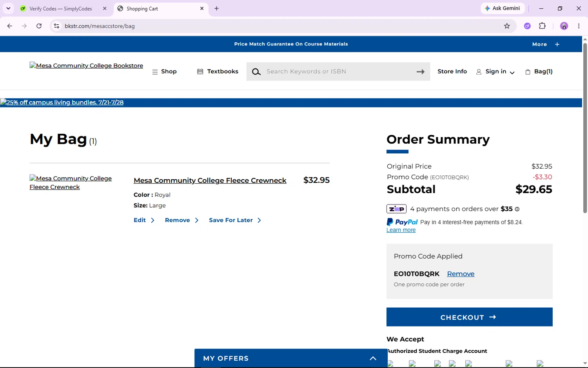This screenshot has width=588, height=368.
Task: Click the Subtotal amount $29.65
Action: coord(534,189)
